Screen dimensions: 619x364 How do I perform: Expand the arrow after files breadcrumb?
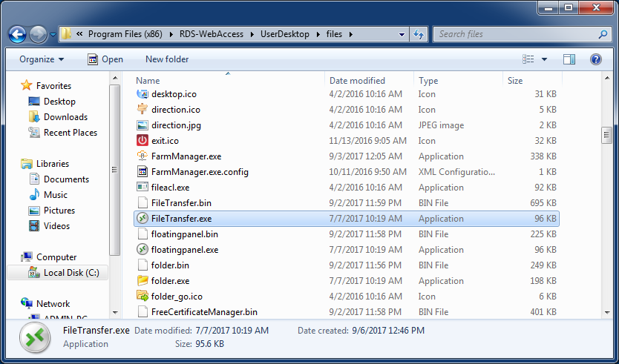coord(350,34)
